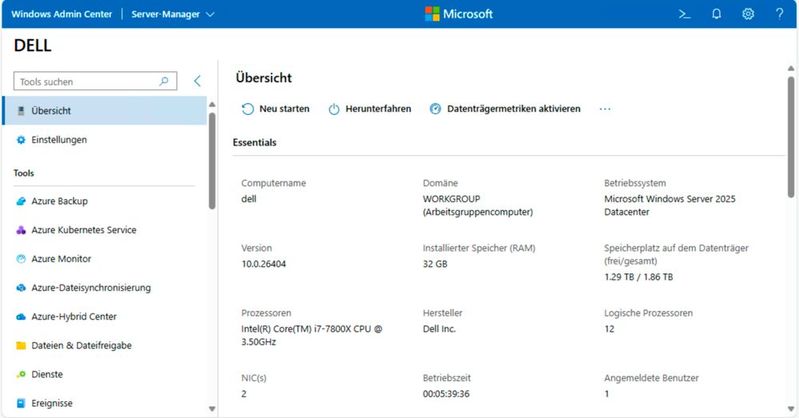Click the sidebar scroll up arrow
Viewport: 799px width, 418px height.
[x=212, y=104]
